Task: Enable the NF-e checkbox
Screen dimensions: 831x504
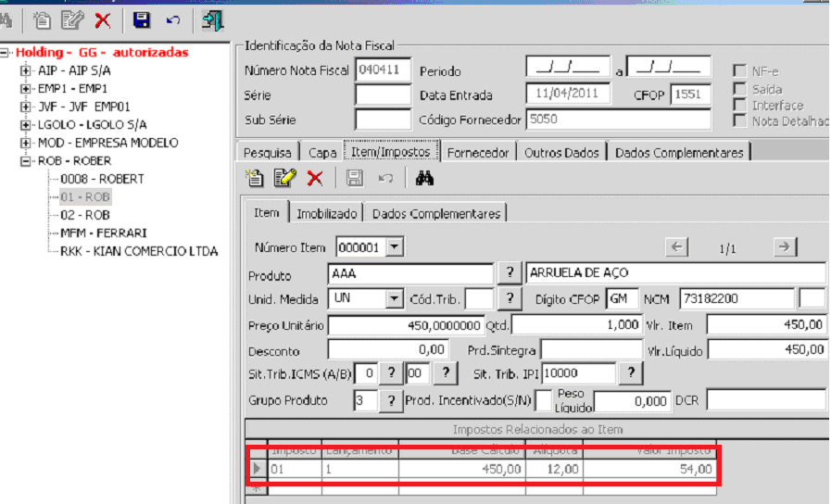Action: pyautogui.click(x=740, y=71)
